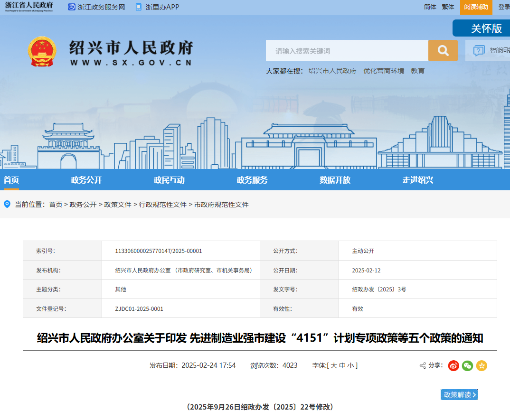This screenshot has width=510, height=420.
Task: Open the 政策解读 button
Action: tap(459, 394)
